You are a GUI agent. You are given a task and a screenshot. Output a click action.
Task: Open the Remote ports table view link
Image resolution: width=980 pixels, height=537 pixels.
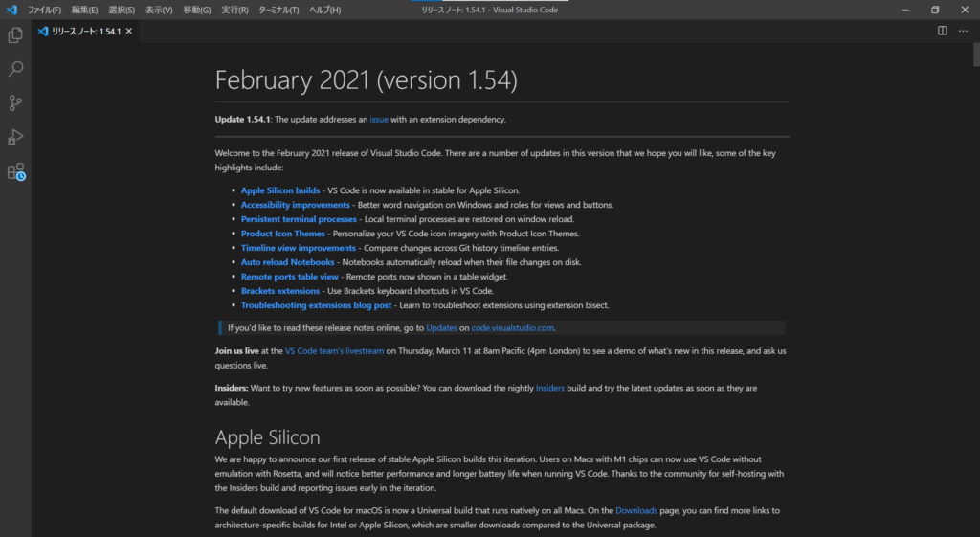coord(289,277)
